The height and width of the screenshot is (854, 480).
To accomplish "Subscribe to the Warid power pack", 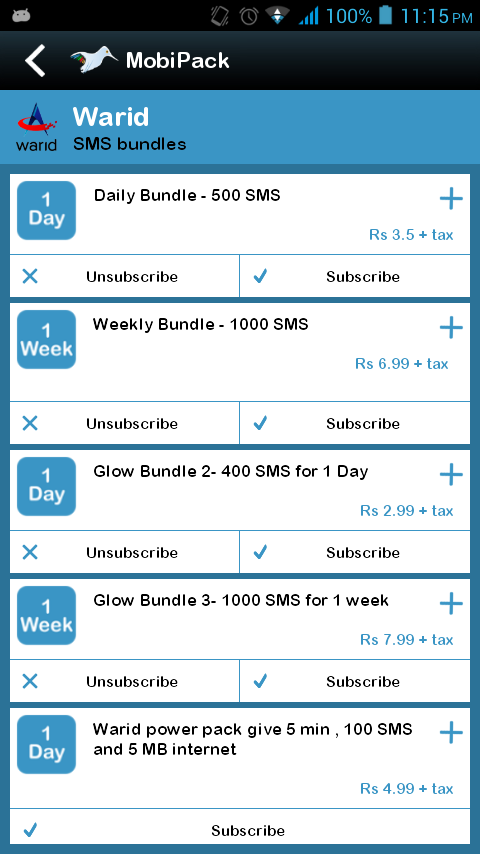I will [x=240, y=830].
